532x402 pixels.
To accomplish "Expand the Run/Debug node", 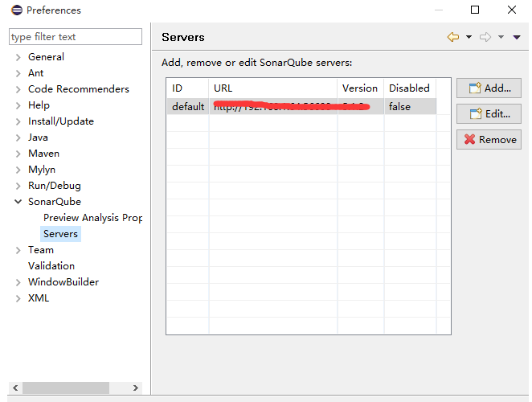I will (x=18, y=186).
